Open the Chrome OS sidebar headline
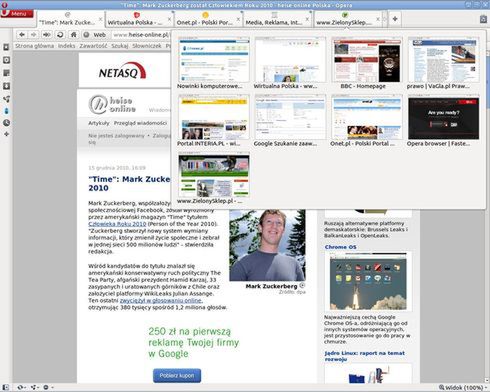The image size is (490, 392). (340, 247)
